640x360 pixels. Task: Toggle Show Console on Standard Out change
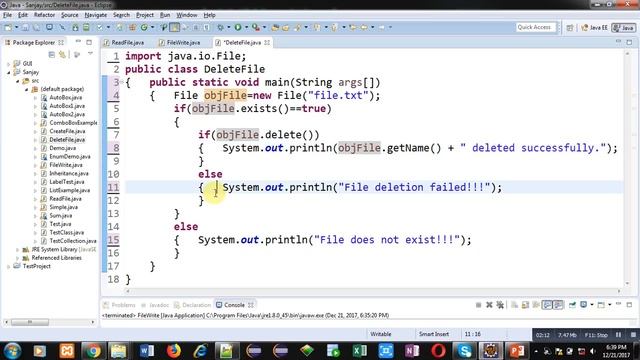pos(547,305)
